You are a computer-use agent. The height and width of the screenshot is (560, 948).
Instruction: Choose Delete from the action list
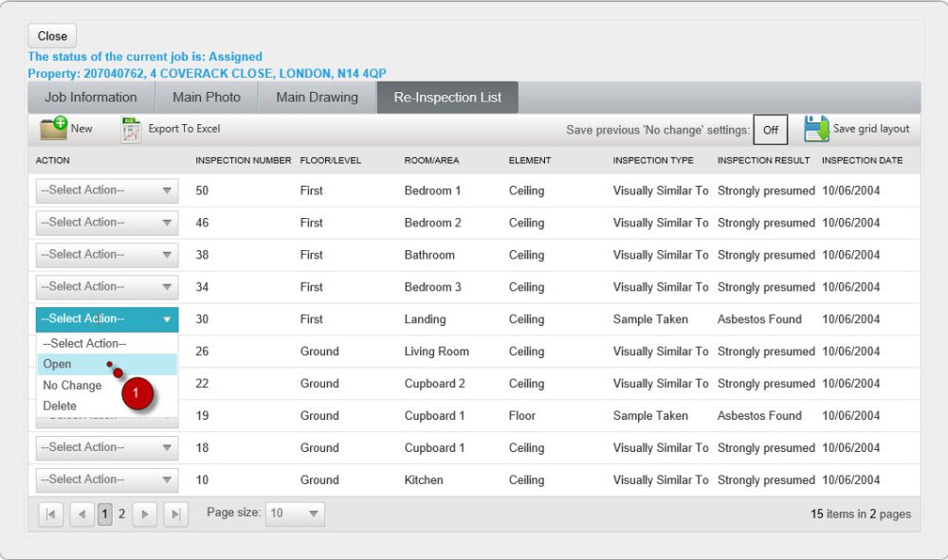[x=106, y=406]
